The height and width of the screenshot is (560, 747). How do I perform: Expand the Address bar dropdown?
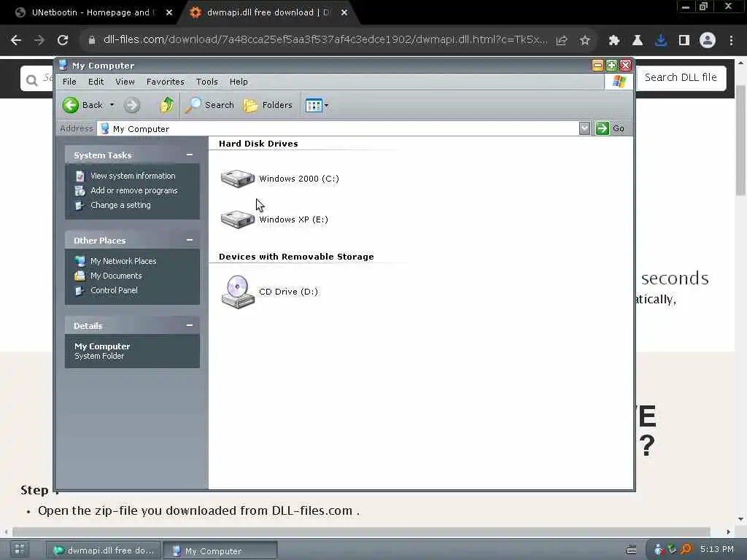pyautogui.click(x=584, y=128)
